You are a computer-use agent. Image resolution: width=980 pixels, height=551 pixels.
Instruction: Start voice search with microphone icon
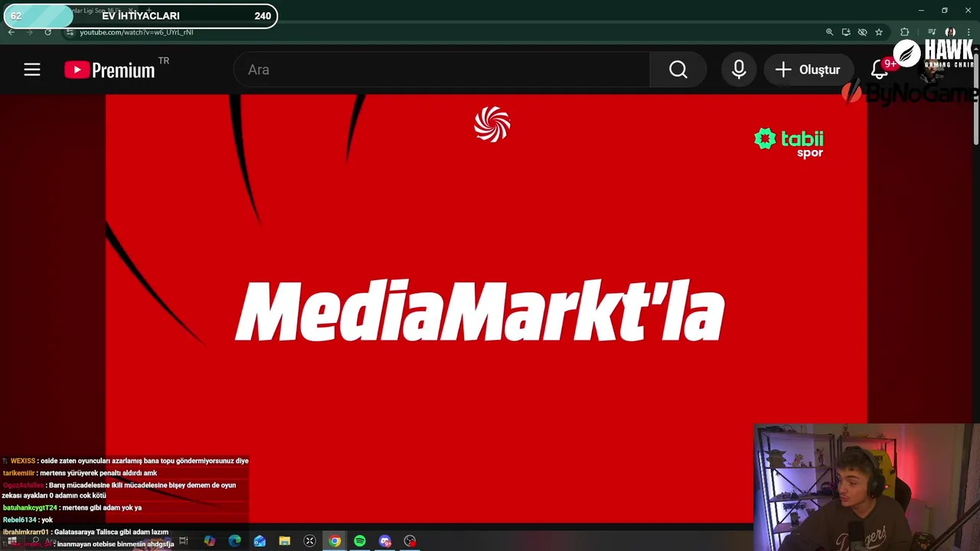[x=739, y=70]
